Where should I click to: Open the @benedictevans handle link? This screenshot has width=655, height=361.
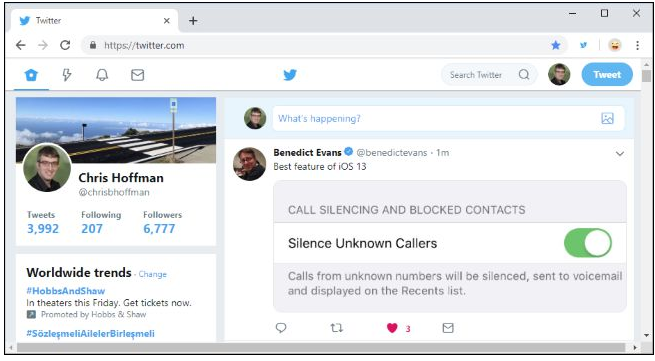(x=392, y=153)
